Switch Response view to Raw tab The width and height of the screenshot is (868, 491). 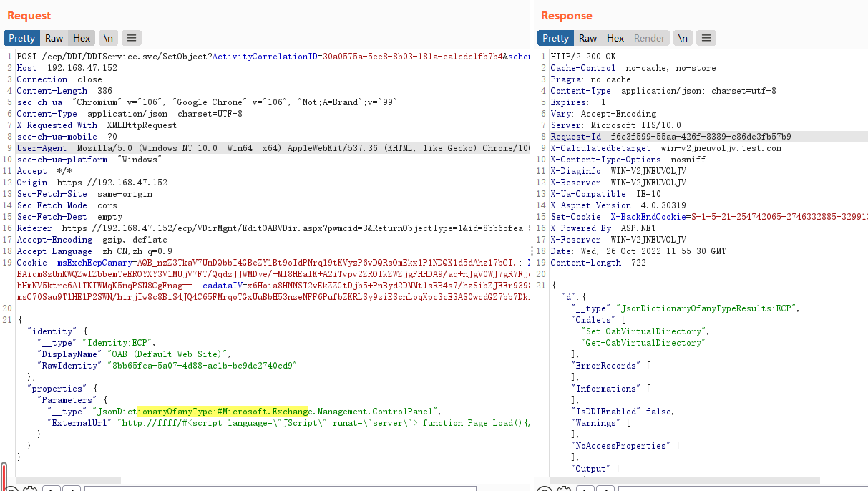pos(587,38)
